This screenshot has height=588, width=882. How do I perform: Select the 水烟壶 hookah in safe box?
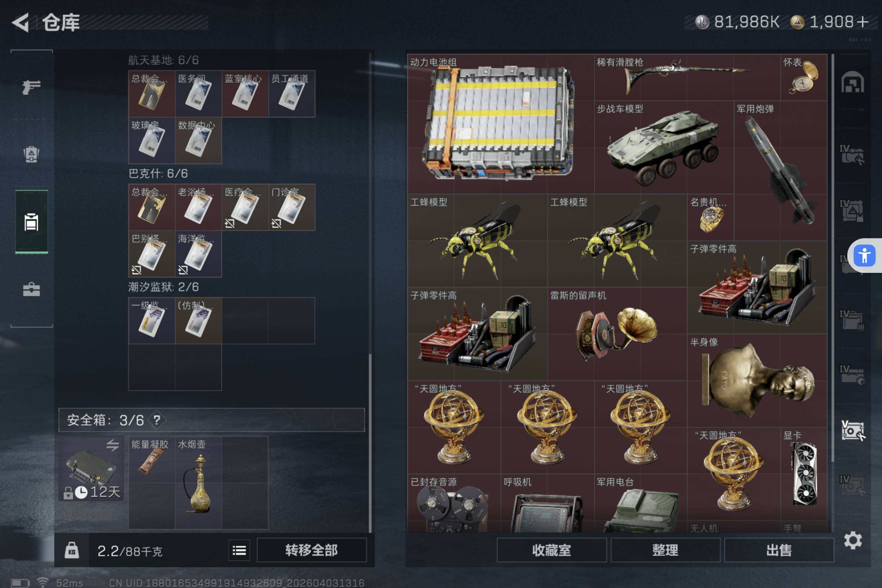click(199, 483)
